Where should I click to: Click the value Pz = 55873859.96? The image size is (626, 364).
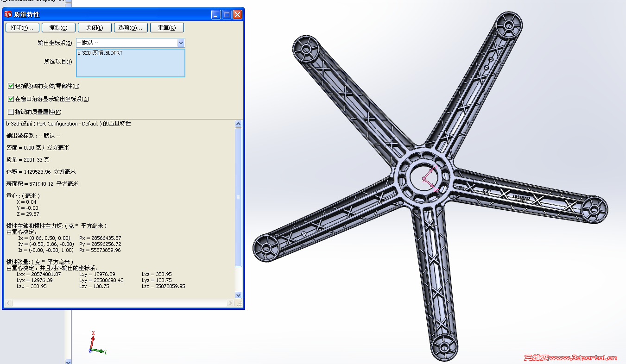pos(100,250)
